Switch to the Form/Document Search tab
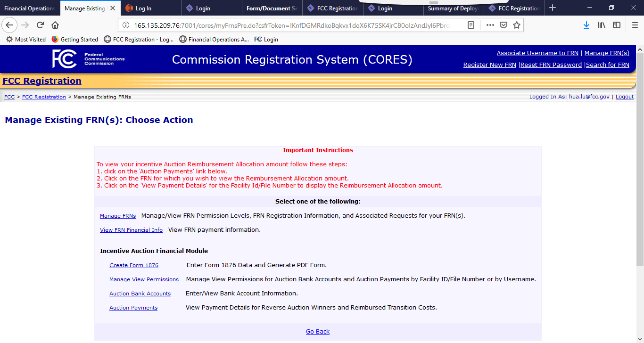644x343 pixels. click(x=272, y=8)
